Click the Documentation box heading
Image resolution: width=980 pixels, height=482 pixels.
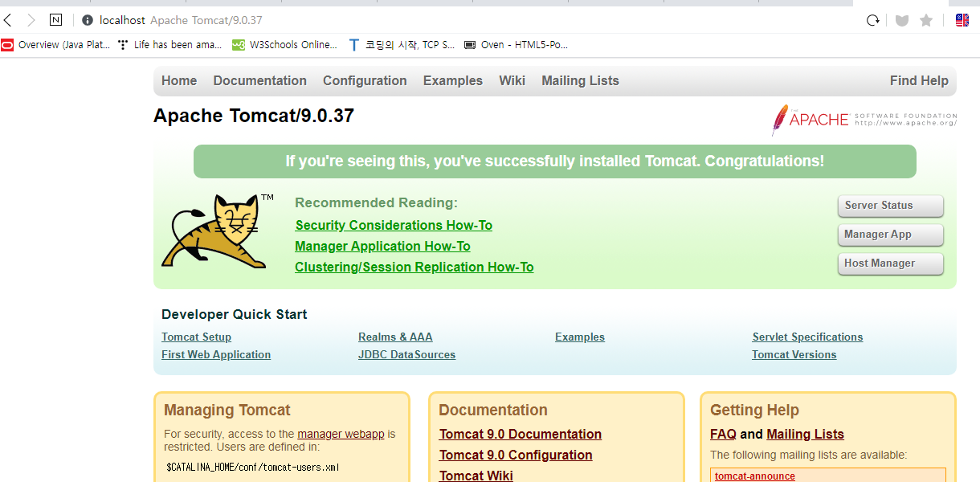[x=493, y=410]
